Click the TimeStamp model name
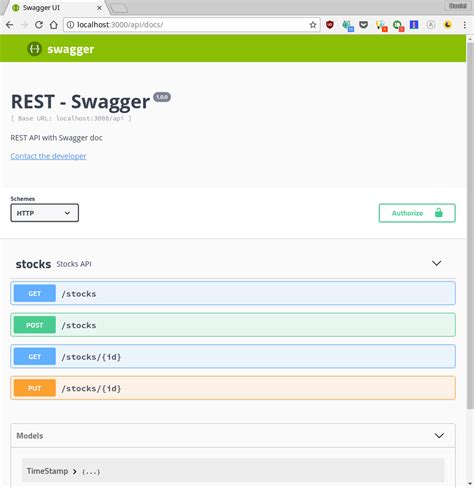 tap(47, 471)
